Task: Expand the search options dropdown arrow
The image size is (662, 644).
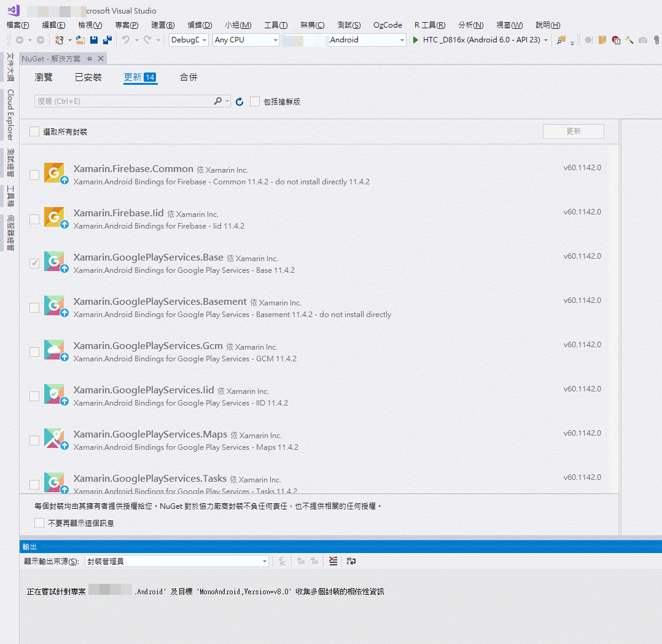Action: tap(227, 101)
